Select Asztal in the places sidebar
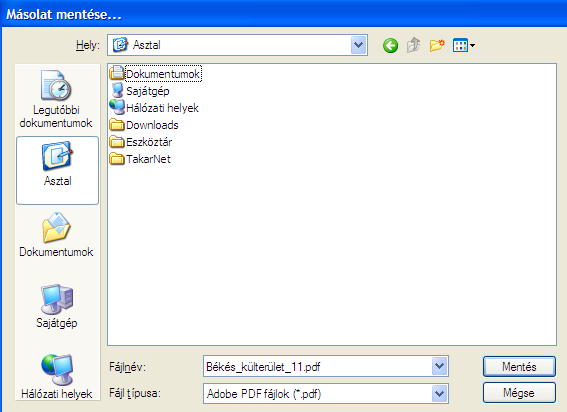Image resolution: width=567 pixels, height=412 pixels. pos(57,170)
